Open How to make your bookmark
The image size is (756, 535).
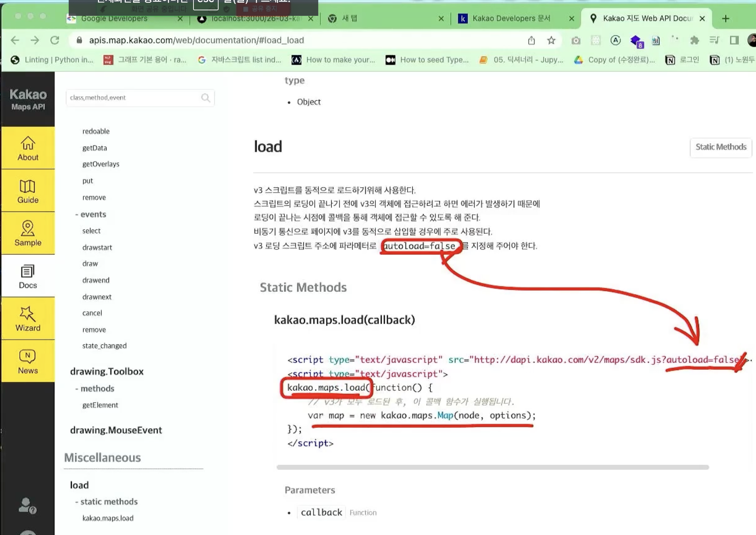pyautogui.click(x=333, y=60)
